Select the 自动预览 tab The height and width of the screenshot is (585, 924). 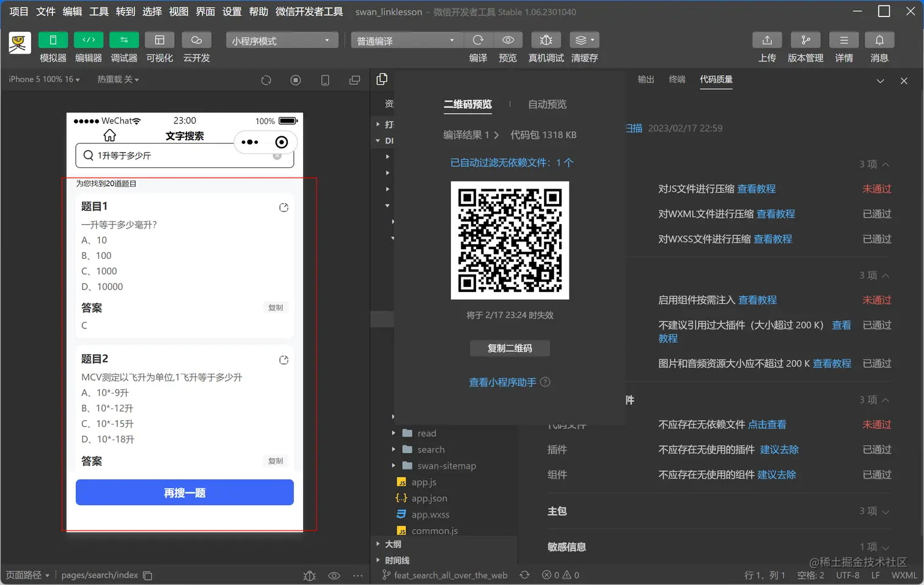[x=548, y=104]
